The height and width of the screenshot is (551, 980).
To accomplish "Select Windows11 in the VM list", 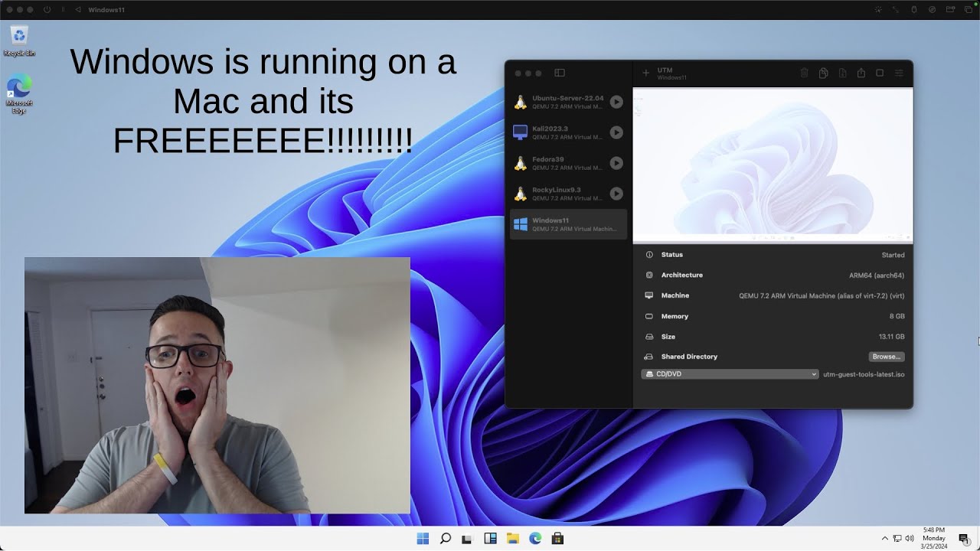I will tap(568, 224).
